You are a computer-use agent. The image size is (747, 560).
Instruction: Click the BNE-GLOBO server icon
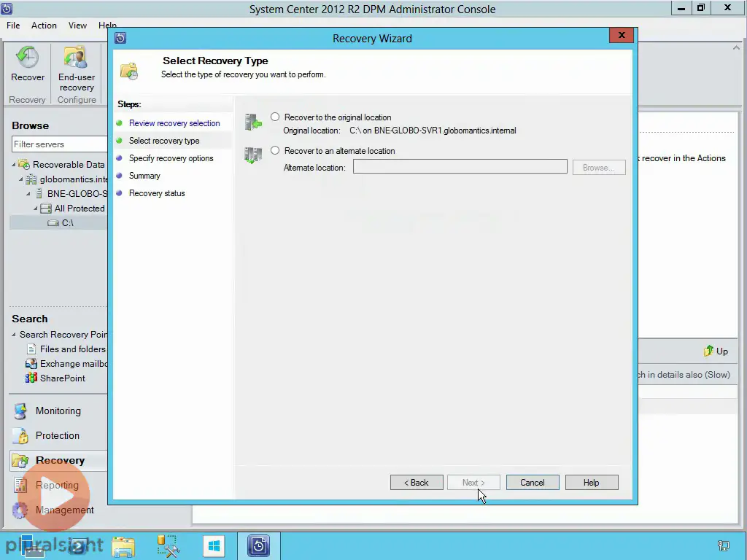pos(39,194)
